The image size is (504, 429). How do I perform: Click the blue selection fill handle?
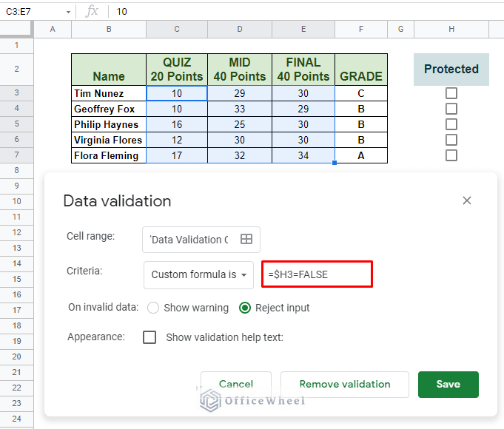335,163
